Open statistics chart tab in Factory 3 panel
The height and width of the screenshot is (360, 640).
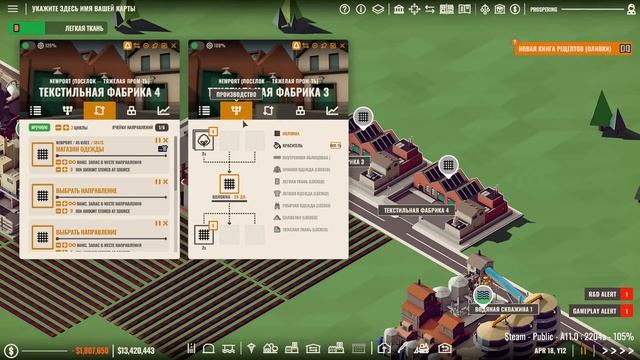pyautogui.click(x=332, y=110)
